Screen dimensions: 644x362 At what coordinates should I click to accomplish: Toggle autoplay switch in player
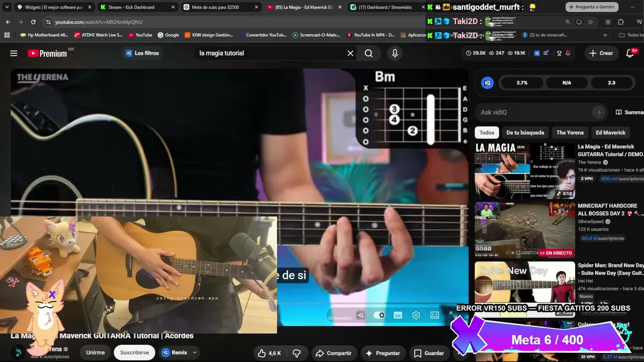379,315
